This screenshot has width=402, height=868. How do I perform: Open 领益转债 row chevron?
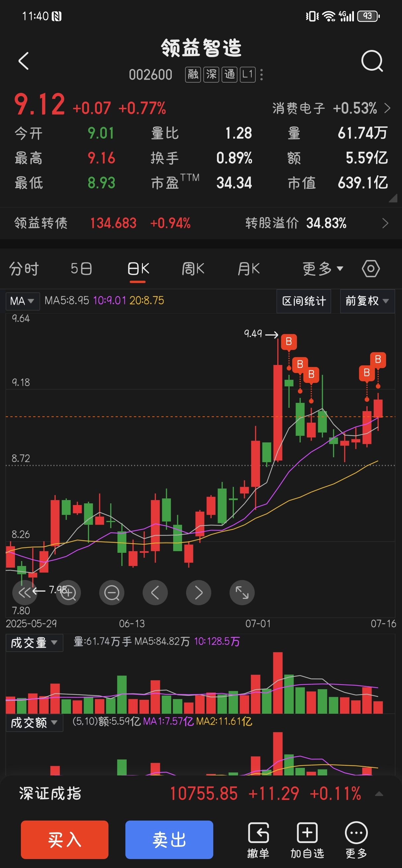(x=385, y=223)
